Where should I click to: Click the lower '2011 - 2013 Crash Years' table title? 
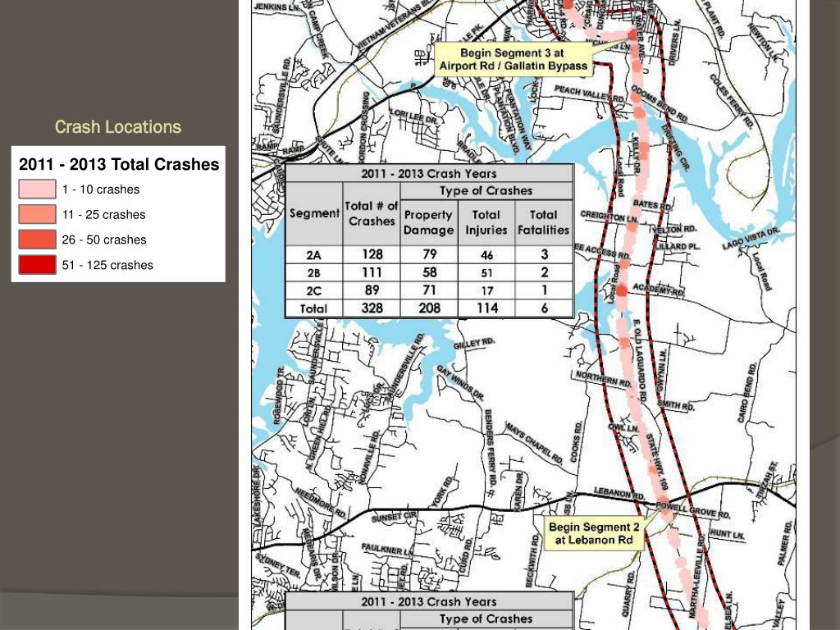pos(429,601)
